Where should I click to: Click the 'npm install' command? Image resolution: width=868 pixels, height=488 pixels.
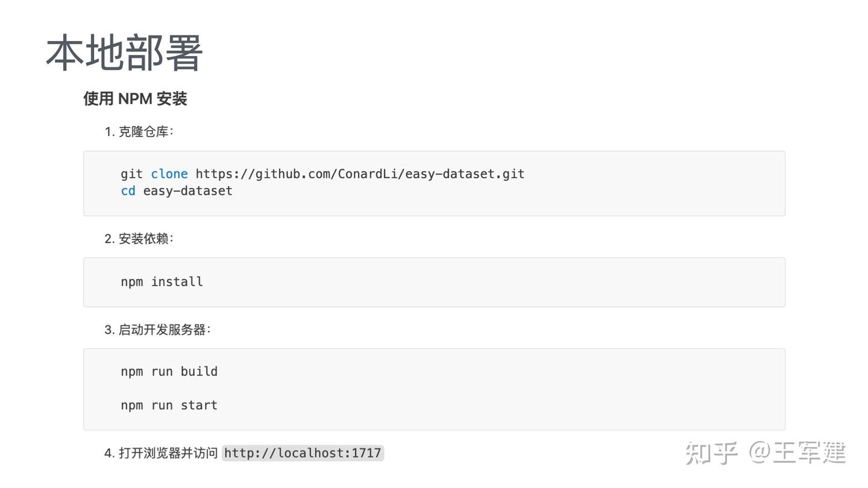coord(162,282)
